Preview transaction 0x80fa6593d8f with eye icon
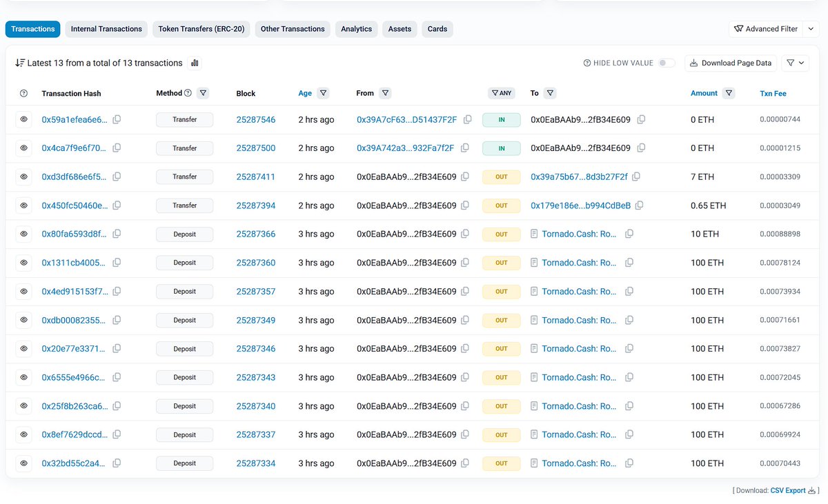Image resolution: width=828 pixels, height=504 pixels. coord(23,234)
